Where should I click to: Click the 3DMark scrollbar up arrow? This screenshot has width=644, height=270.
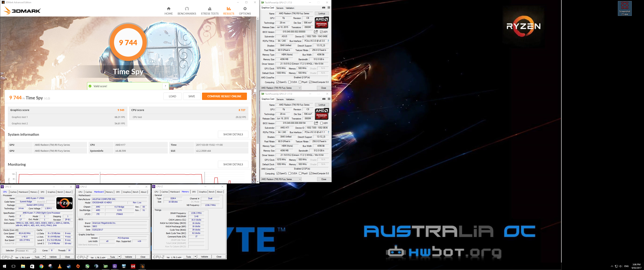pos(257,18)
